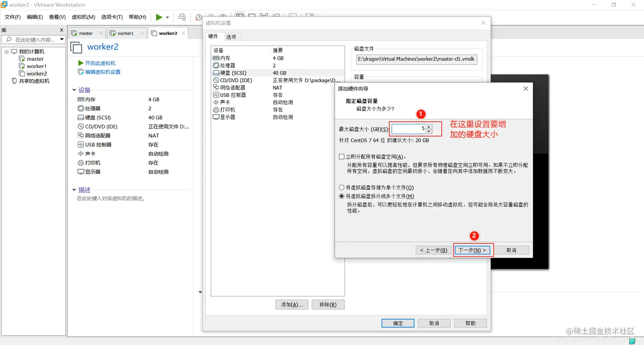Click the search magnifier icon in library

tap(8, 40)
